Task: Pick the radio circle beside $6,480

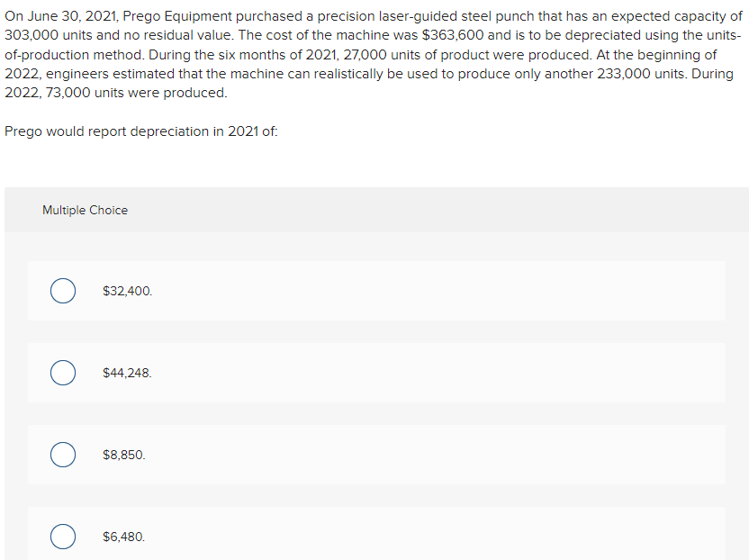Action: (62, 537)
